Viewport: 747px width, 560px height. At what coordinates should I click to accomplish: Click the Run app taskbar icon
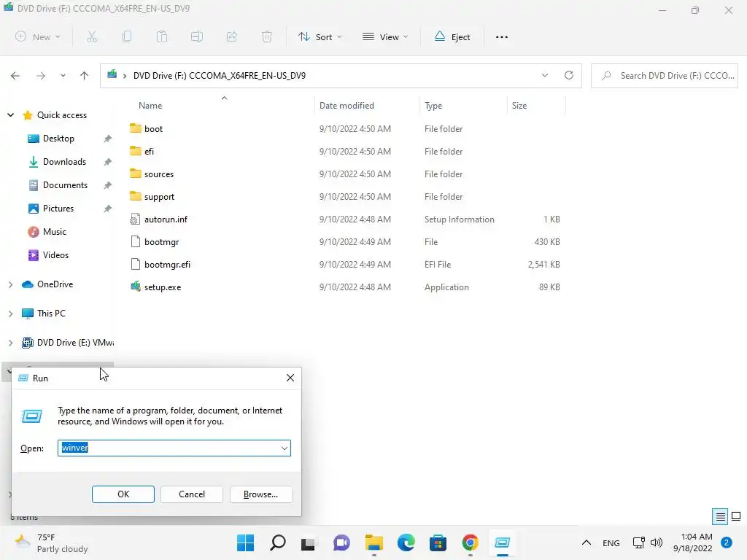(x=502, y=542)
